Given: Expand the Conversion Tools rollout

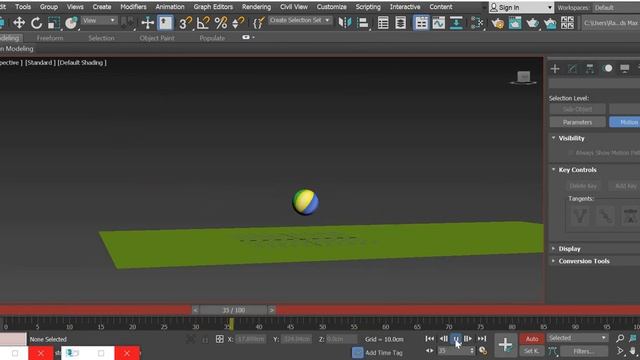Looking at the screenshot, I should [x=584, y=261].
